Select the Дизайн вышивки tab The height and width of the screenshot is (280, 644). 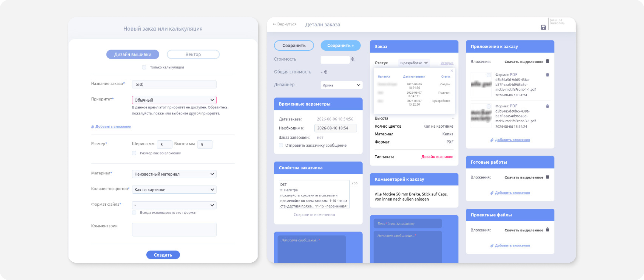pyautogui.click(x=133, y=54)
